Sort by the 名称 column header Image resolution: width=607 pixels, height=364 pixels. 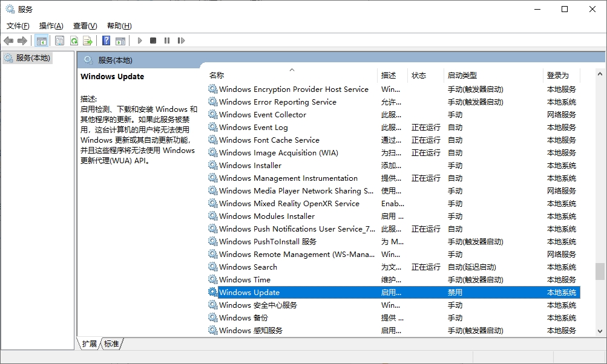point(217,76)
